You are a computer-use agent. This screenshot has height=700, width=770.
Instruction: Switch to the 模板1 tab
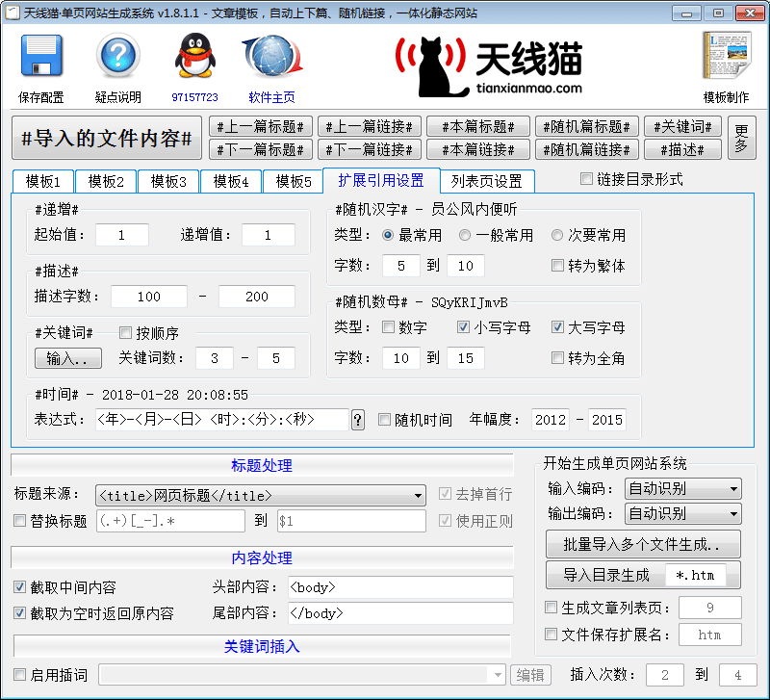click(x=43, y=182)
